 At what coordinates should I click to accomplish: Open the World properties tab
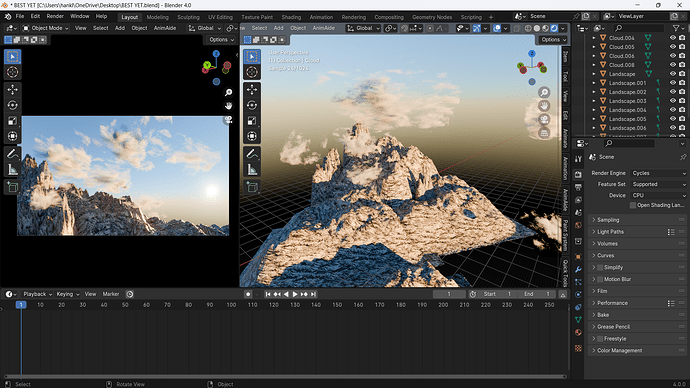(578, 225)
